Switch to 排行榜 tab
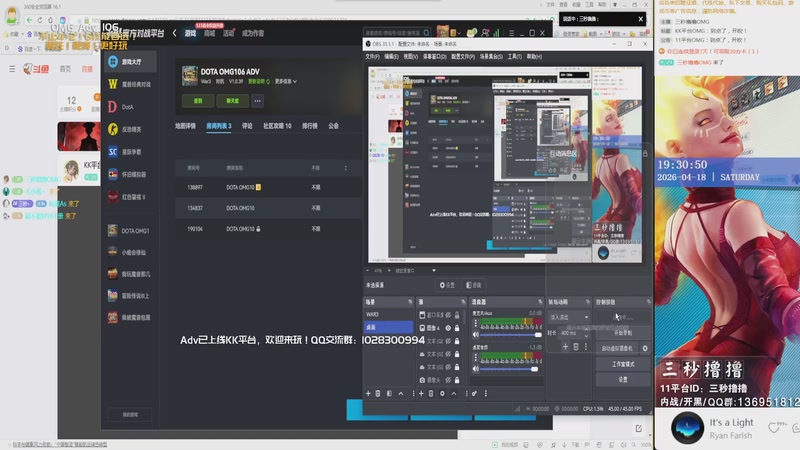The width and height of the screenshot is (800, 450). [310, 126]
